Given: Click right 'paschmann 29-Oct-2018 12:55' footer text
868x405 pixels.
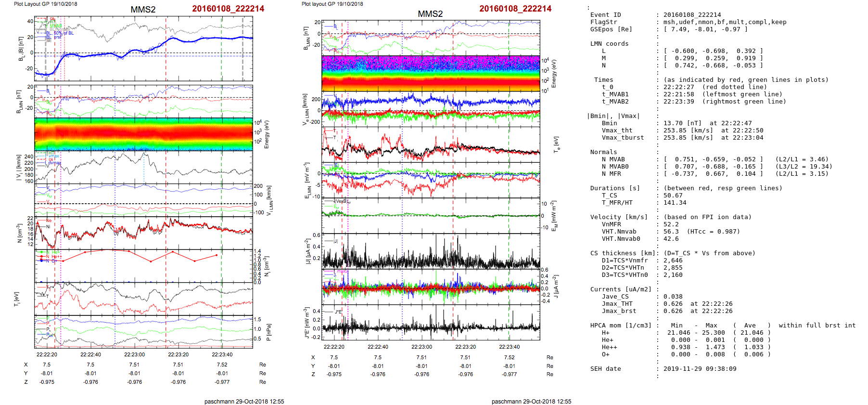Looking at the screenshot, I should (531, 401).
